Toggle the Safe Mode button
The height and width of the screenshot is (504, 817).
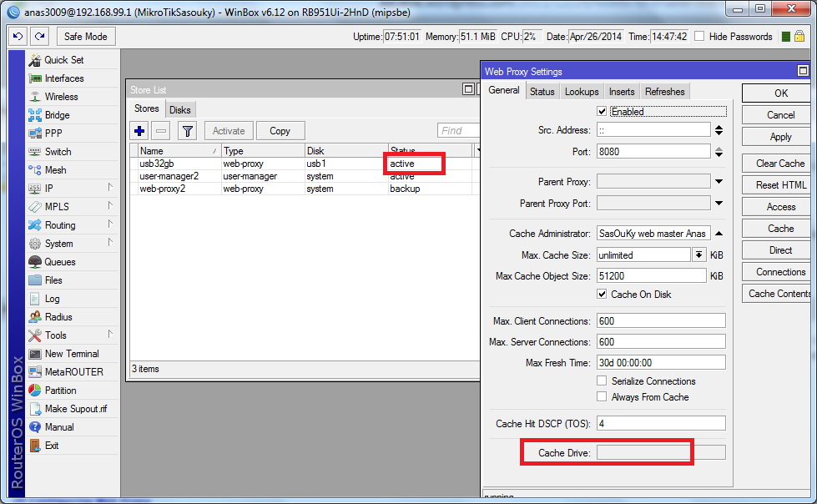(x=85, y=37)
